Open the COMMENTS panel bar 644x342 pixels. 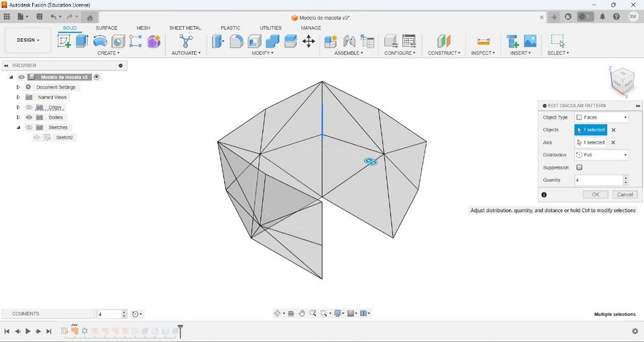(47, 314)
